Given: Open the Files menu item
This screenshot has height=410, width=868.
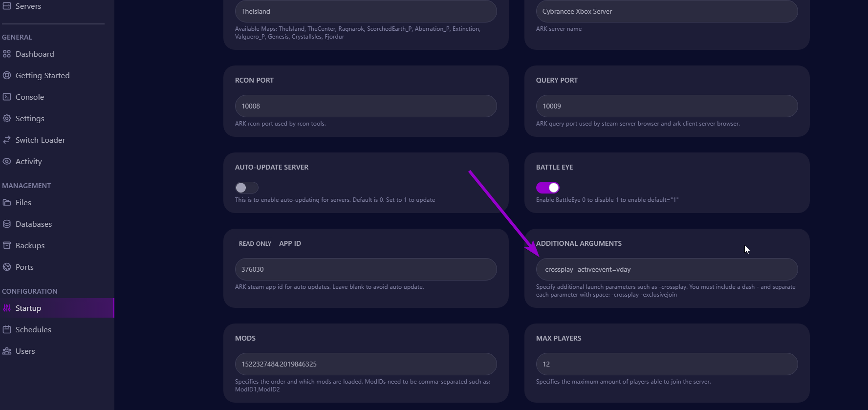Looking at the screenshot, I should 23,203.
